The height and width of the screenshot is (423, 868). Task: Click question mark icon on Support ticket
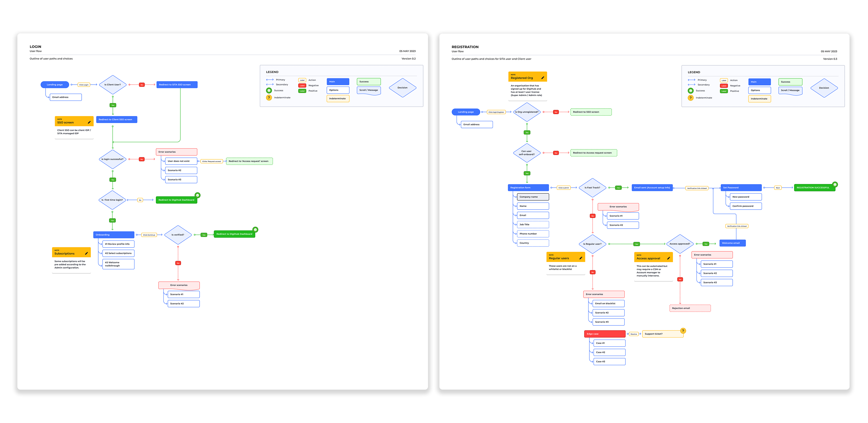683,331
